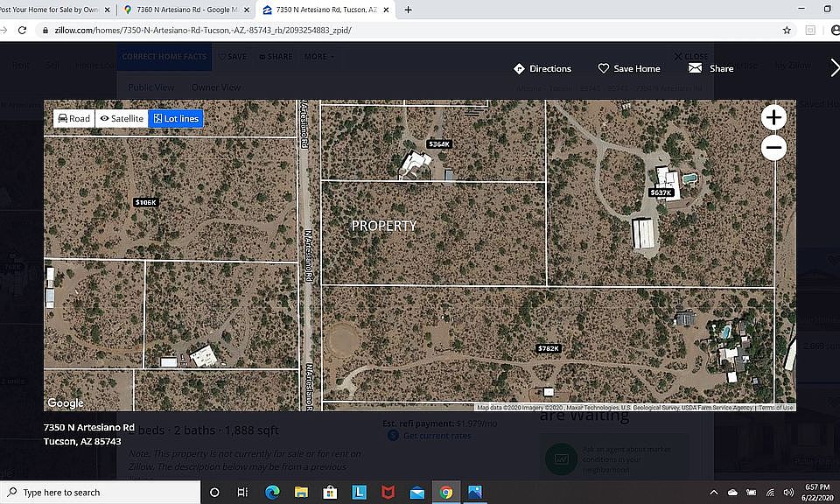
Task: Get Directions to the property
Action: coord(542,68)
